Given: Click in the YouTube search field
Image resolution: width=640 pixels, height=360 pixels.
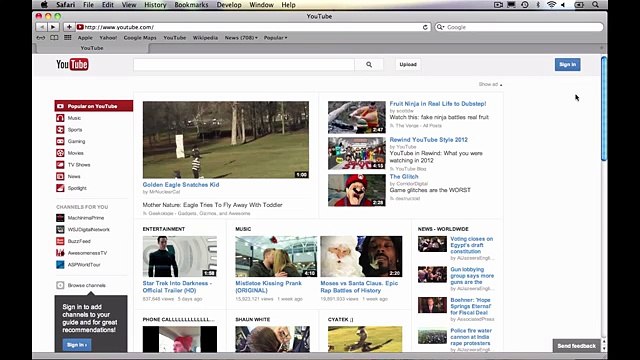Looking at the screenshot, I should [x=244, y=64].
